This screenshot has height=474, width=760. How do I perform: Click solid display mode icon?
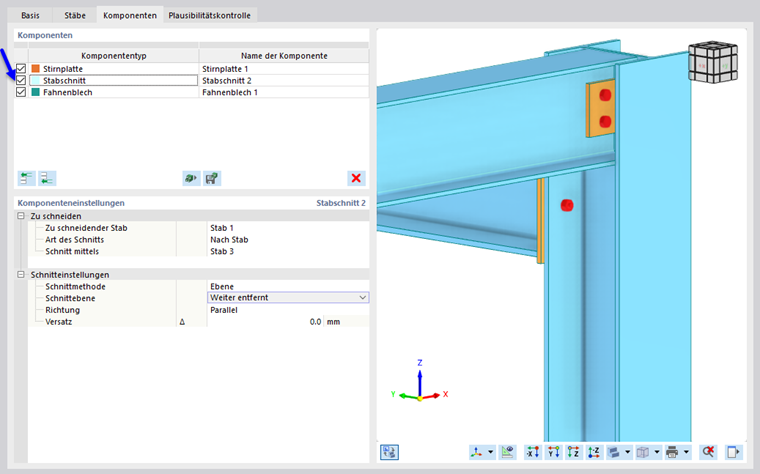[x=614, y=452]
